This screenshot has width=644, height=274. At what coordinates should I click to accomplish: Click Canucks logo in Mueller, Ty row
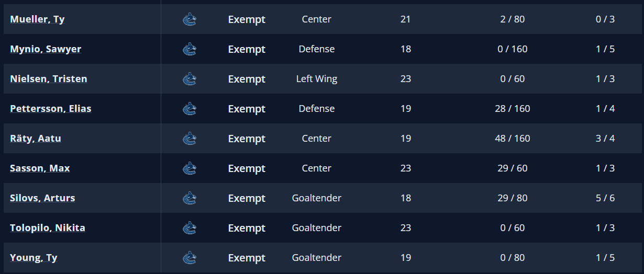pyautogui.click(x=190, y=19)
